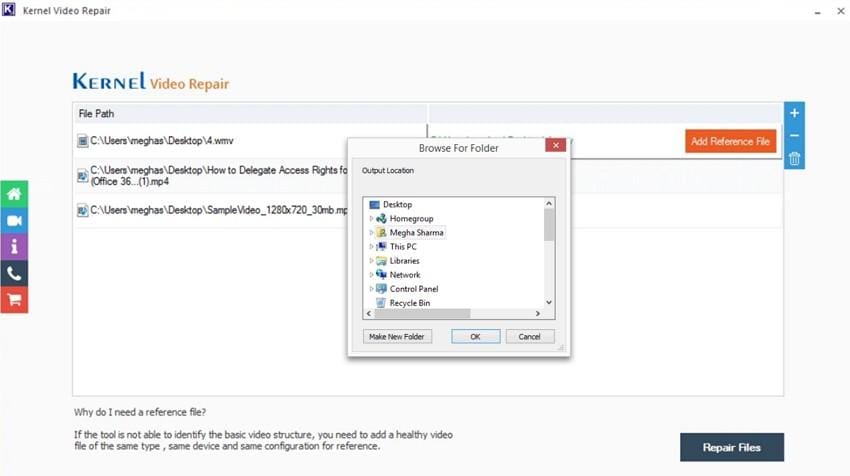Close the Kernel Video Repair window

click(841, 11)
